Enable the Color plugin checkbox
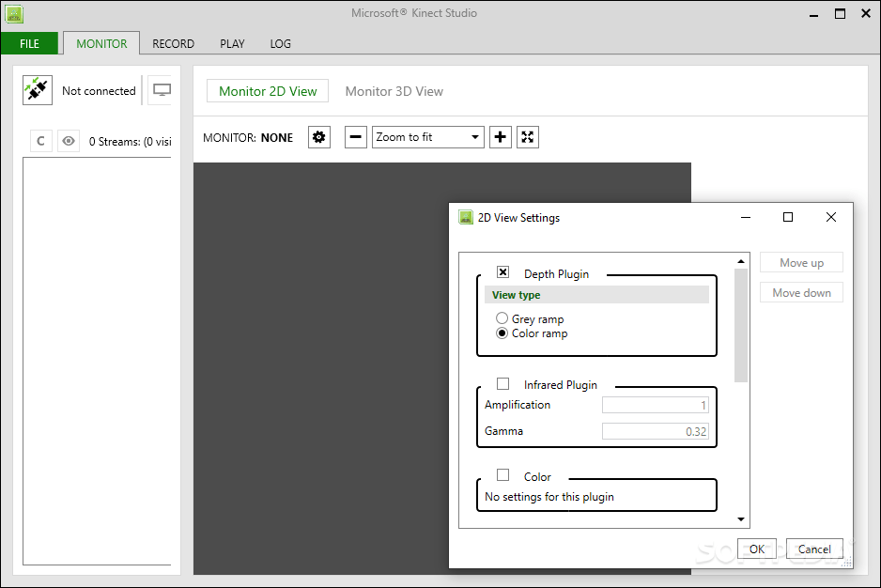This screenshot has height=588, width=881. coord(502,475)
